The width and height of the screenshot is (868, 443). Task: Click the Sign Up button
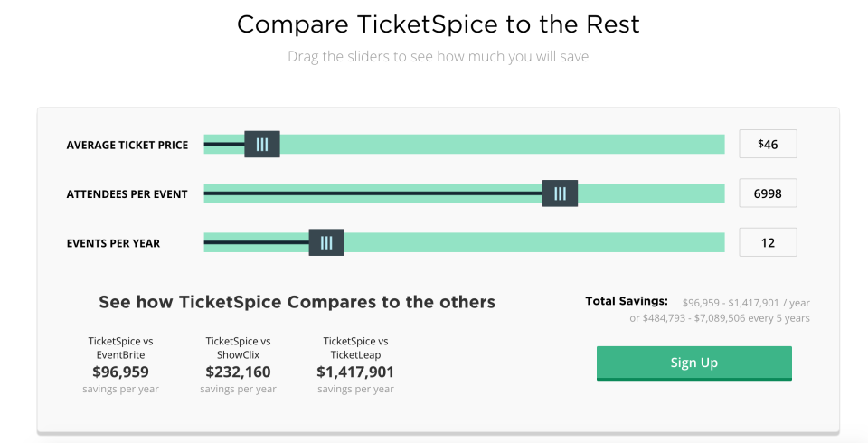click(693, 363)
